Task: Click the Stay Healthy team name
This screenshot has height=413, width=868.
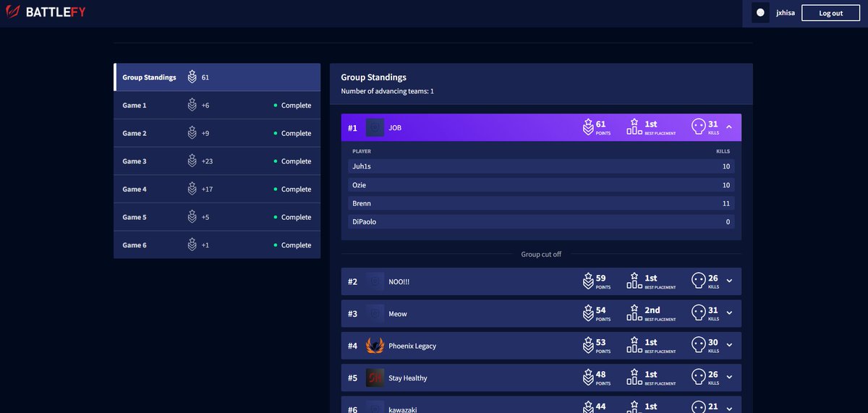Action: click(x=408, y=378)
